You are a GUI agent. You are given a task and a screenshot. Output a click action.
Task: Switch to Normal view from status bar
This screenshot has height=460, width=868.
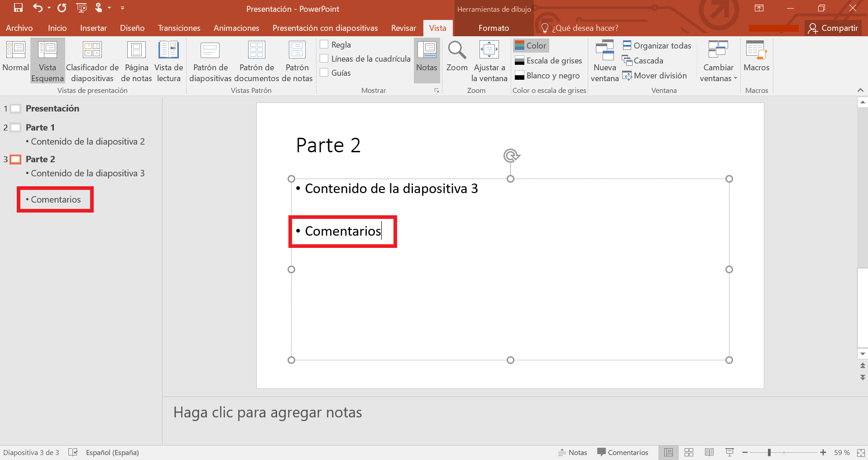point(668,452)
